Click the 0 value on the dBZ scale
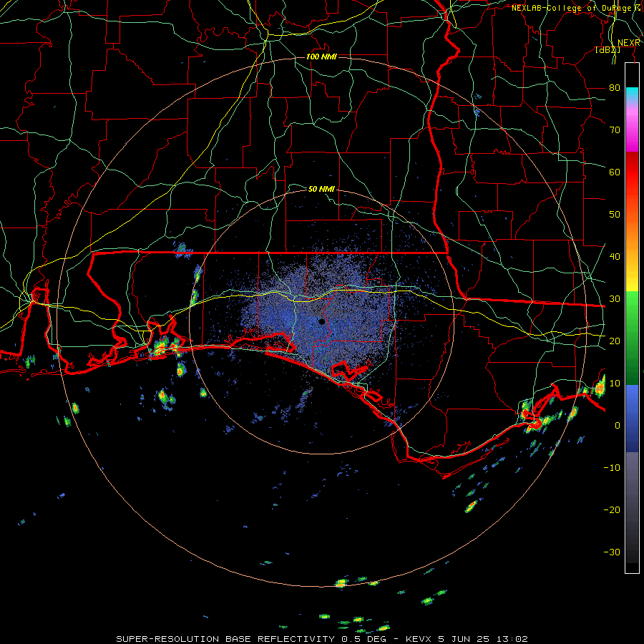The height and width of the screenshot is (644, 644). [x=618, y=426]
